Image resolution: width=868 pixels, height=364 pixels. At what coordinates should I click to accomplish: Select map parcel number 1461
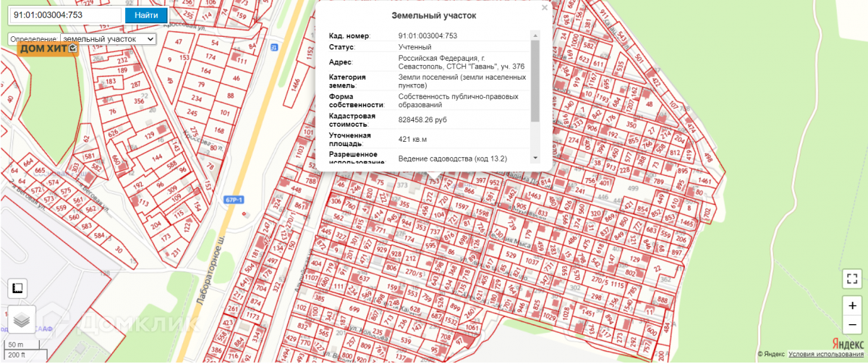point(706,180)
